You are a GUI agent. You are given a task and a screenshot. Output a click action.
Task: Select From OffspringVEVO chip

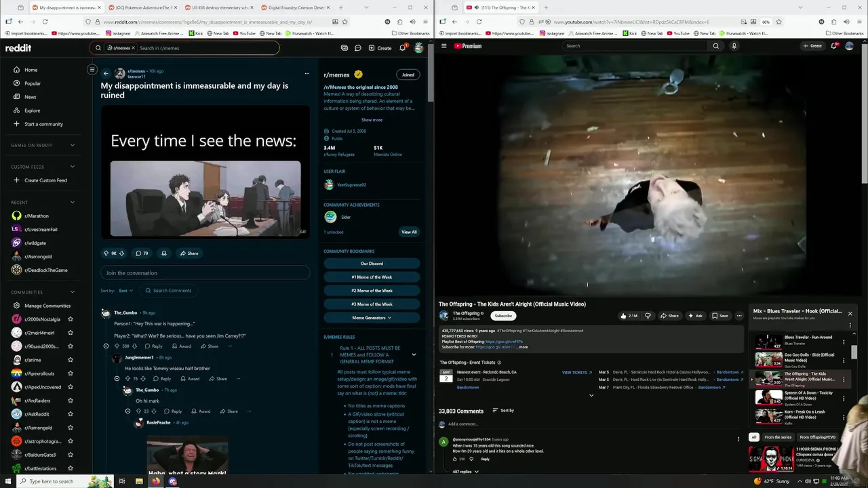click(x=818, y=437)
